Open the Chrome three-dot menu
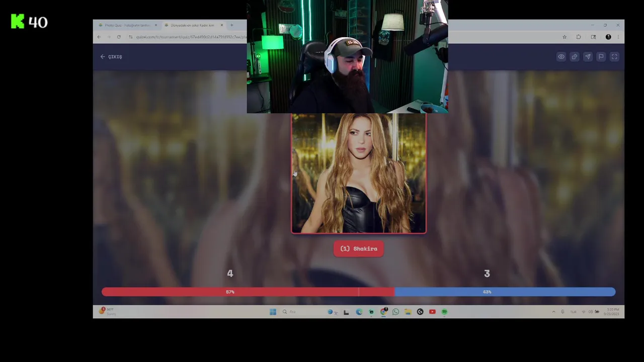This screenshot has width=644, height=362. (x=618, y=37)
